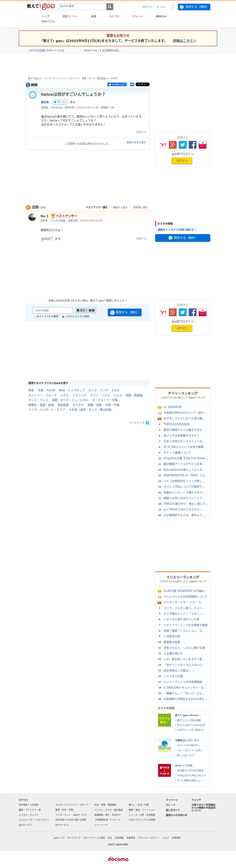This screenshot has height=868, width=236.
Task: Log in with Yahoo icon in upper login box
Action: [163, 145]
